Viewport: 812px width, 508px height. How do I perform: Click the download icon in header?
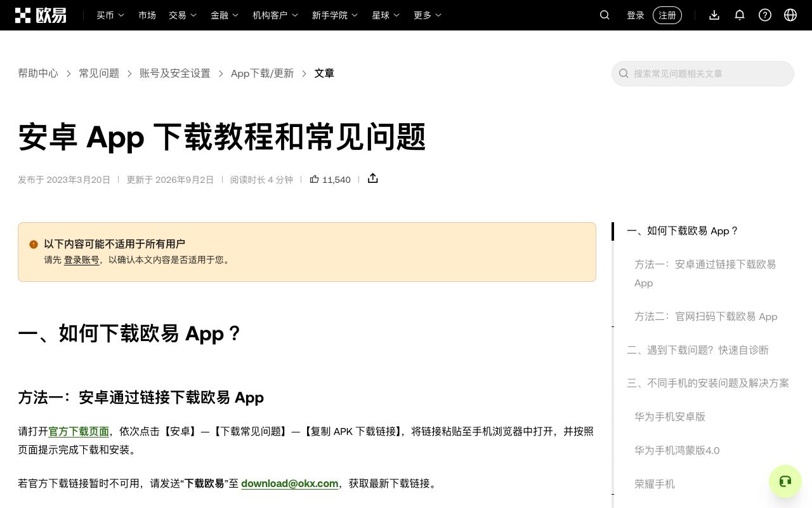click(714, 15)
